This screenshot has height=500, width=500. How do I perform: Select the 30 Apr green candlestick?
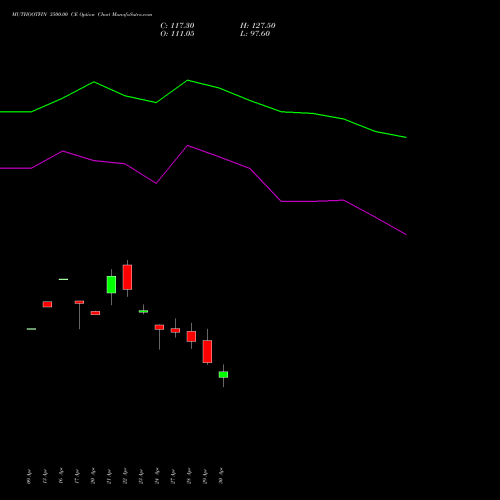(x=223, y=375)
